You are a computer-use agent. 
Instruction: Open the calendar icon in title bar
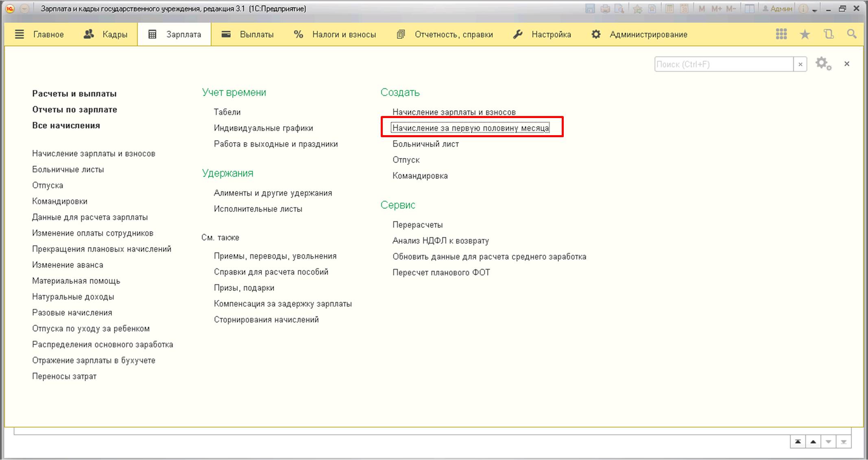tap(684, 9)
